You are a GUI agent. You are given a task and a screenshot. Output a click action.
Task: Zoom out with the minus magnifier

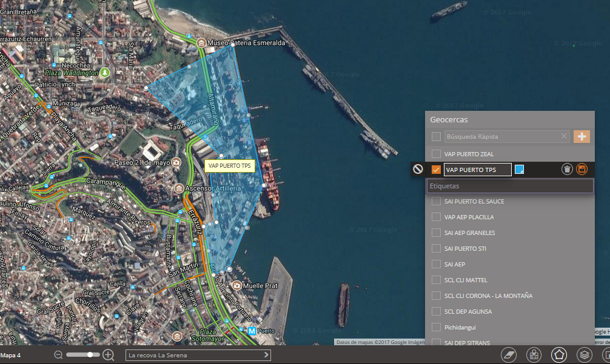(x=58, y=355)
